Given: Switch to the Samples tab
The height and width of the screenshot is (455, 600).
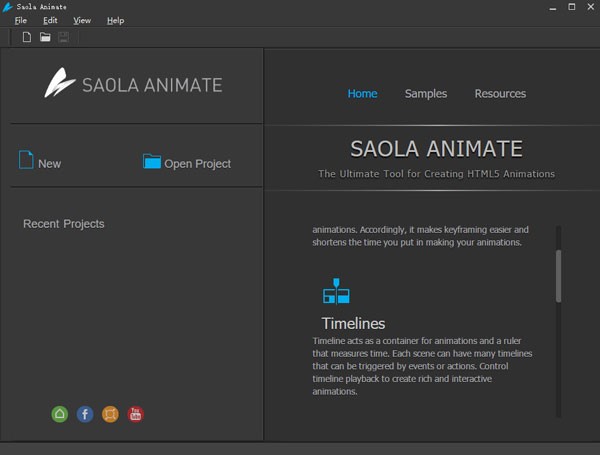Looking at the screenshot, I should tap(426, 94).
